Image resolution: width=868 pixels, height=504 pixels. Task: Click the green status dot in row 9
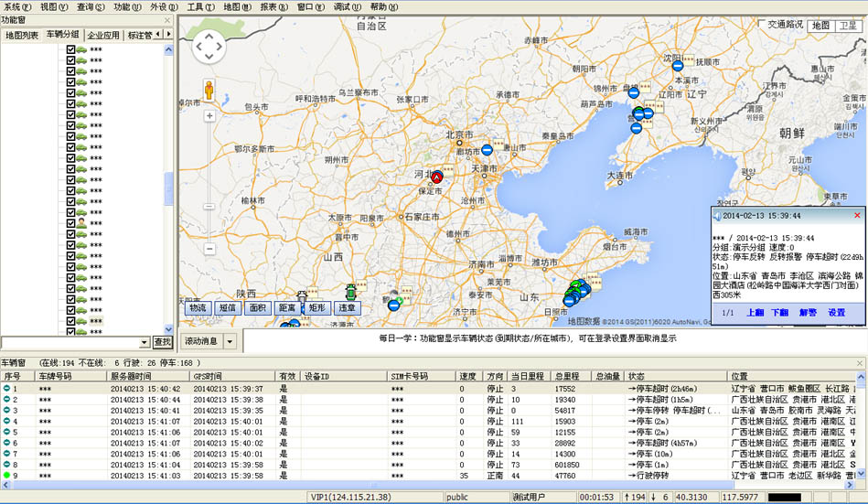(x=7, y=476)
